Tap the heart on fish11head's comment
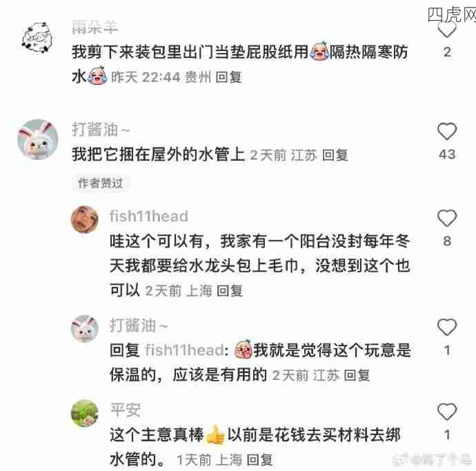Viewport: 476px width, 471px height. [x=447, y=218]
